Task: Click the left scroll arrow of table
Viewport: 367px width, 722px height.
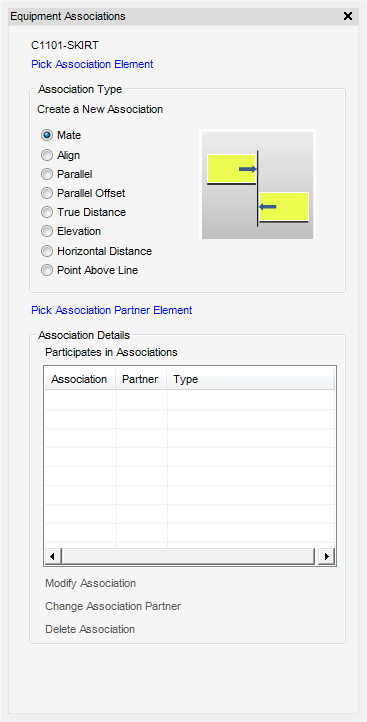Action: (52, 556)
